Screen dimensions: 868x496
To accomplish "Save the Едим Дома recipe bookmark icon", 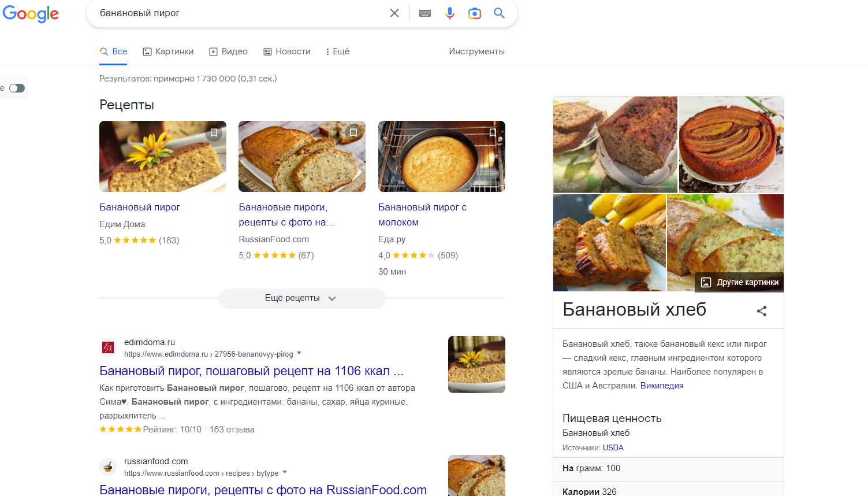I will 214,133.
